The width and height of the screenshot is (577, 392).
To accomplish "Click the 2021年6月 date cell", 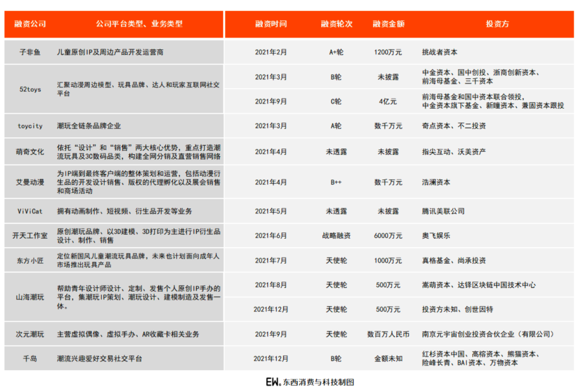I will (x=271, y=236).
